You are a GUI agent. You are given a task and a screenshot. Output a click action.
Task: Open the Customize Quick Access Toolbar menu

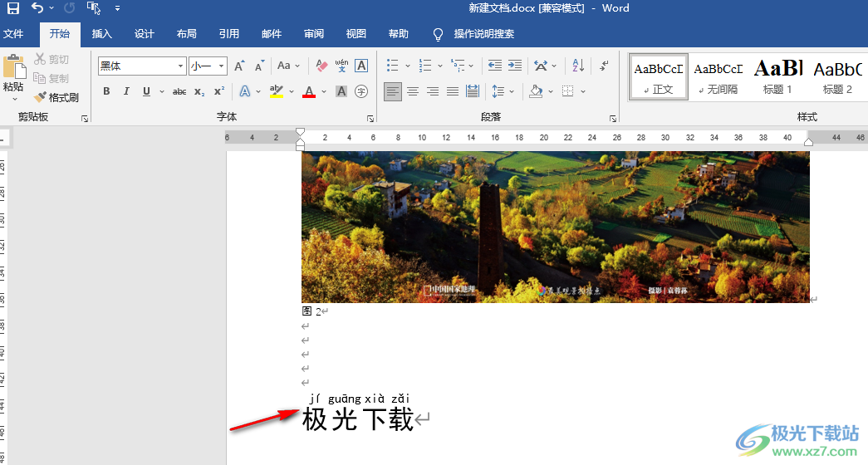(x=117, y=8)
